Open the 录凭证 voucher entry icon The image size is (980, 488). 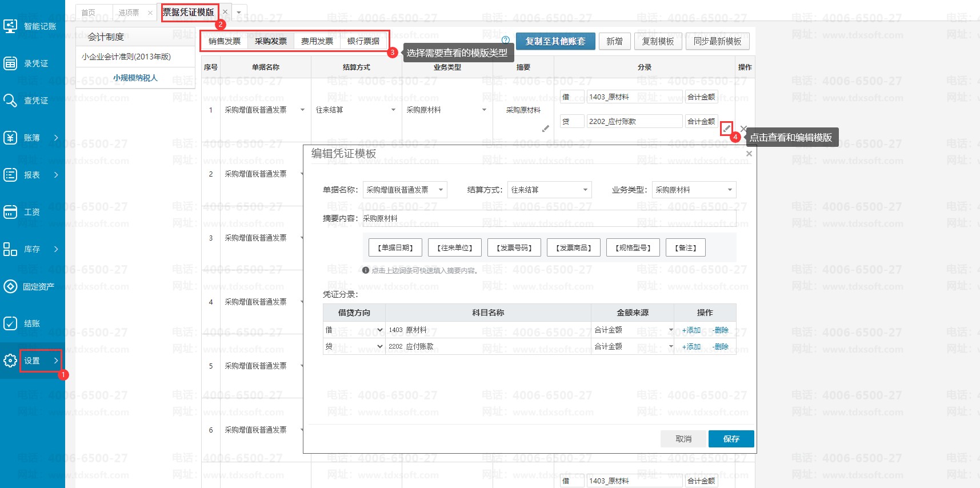pos(10,63)
